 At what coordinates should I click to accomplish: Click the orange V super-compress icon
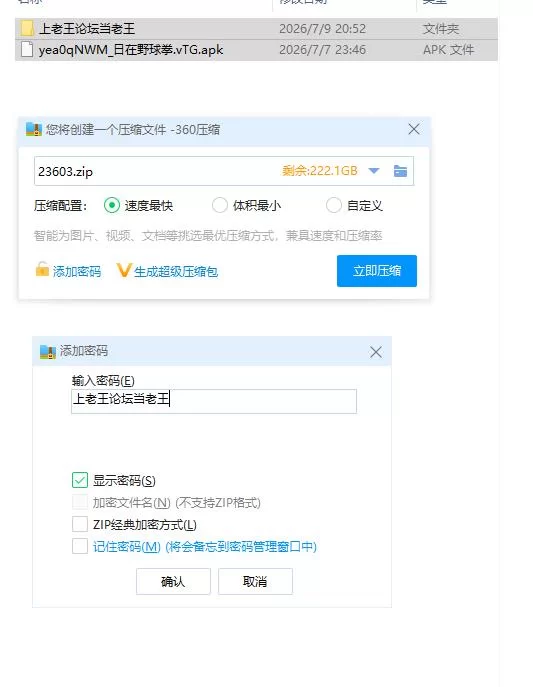(124, 270)
